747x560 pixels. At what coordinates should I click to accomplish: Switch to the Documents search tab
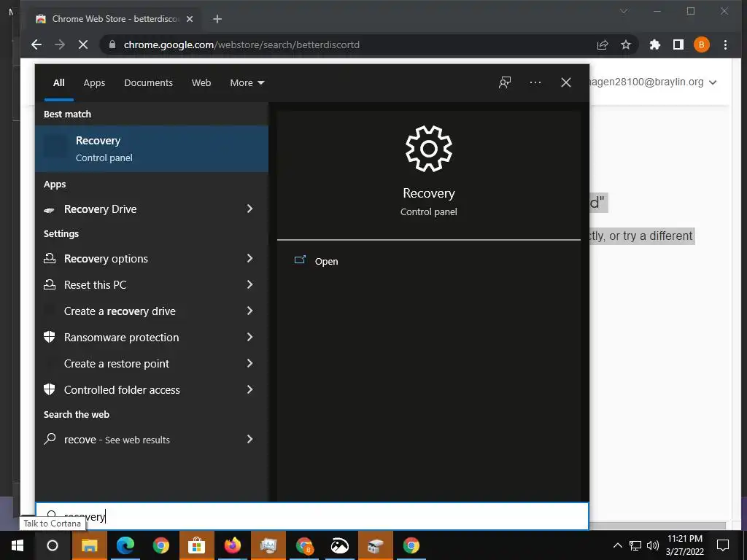(148, 83)
